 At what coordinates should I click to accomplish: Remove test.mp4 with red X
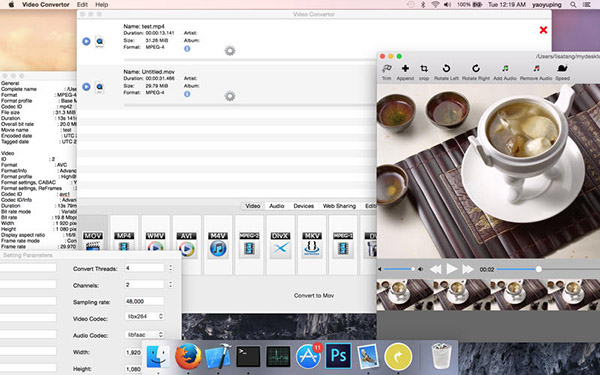(543, 30)
